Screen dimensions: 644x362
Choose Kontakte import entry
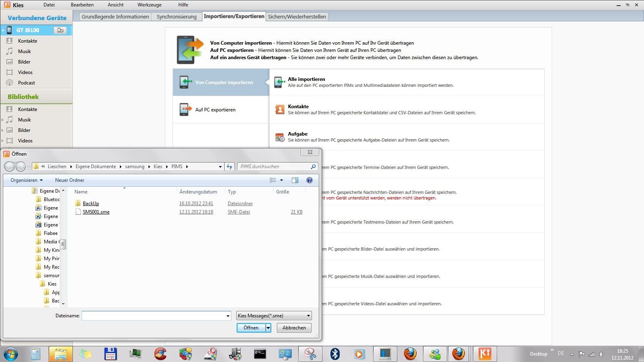[x=407, y=109]
